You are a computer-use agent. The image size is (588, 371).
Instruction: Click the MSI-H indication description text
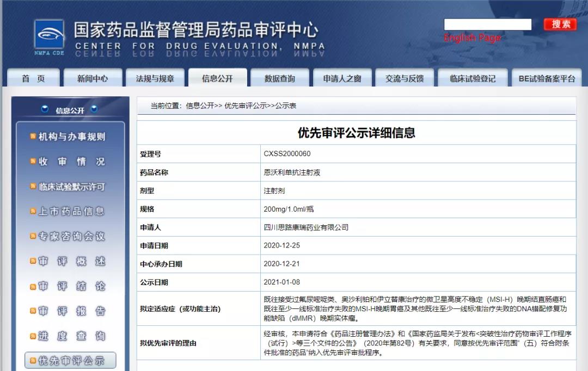pos(415,309)
